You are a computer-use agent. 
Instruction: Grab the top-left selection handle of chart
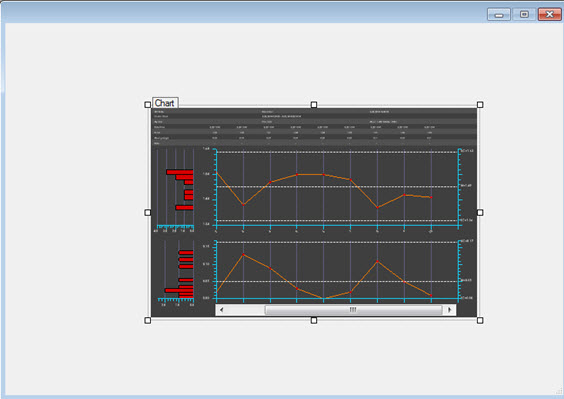(x=147, y=104)
